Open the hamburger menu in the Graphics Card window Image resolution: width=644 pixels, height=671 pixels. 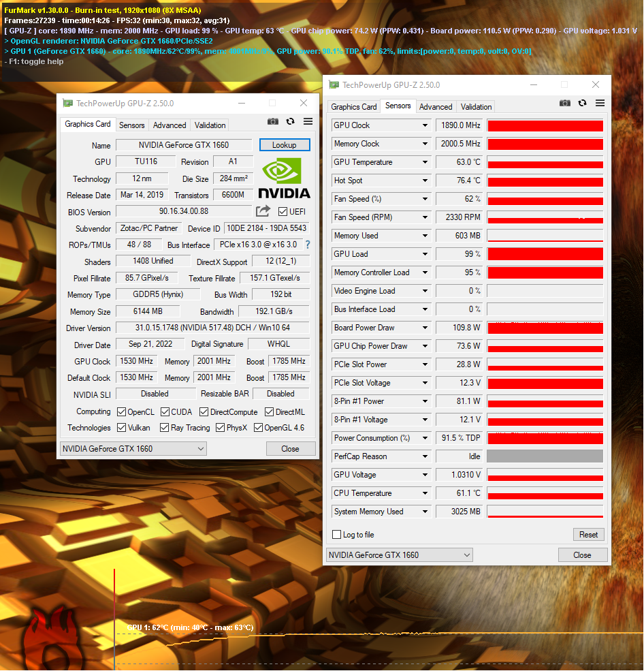(x=308, y=121)
